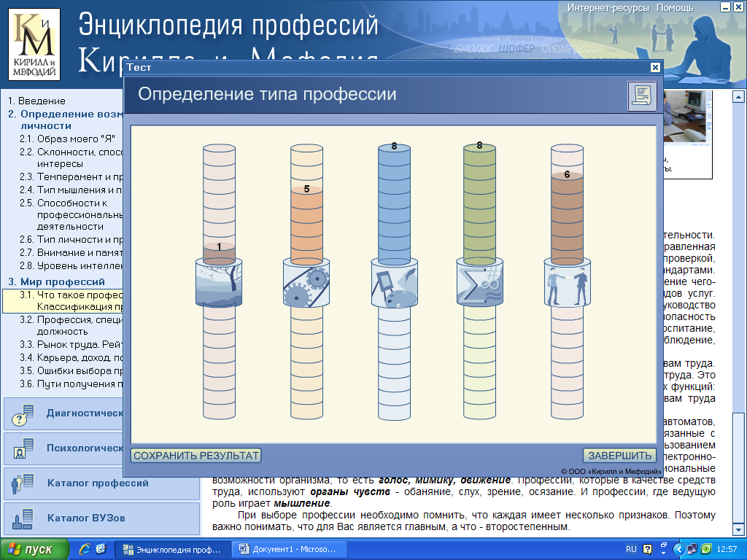Screen dimensions: 747x560
Task: Open topic 2.3 Темперамент
Action: pos(71,176)
